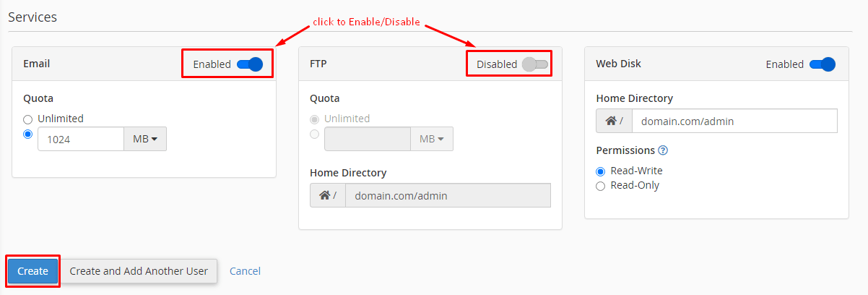Select the custom Email quota radio button
This screenshot has width=868, height=295.
click(28, 134)
